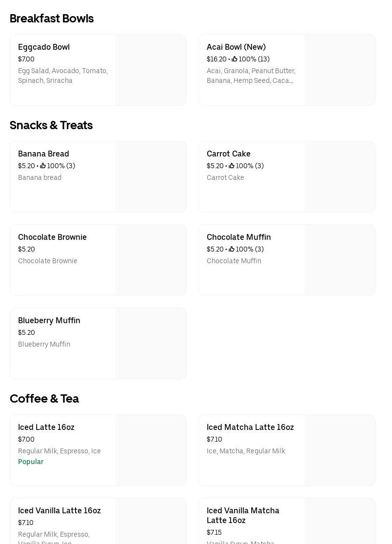Open the Chocolate Brownie photo thumbnail

click(x=151, y=260)
